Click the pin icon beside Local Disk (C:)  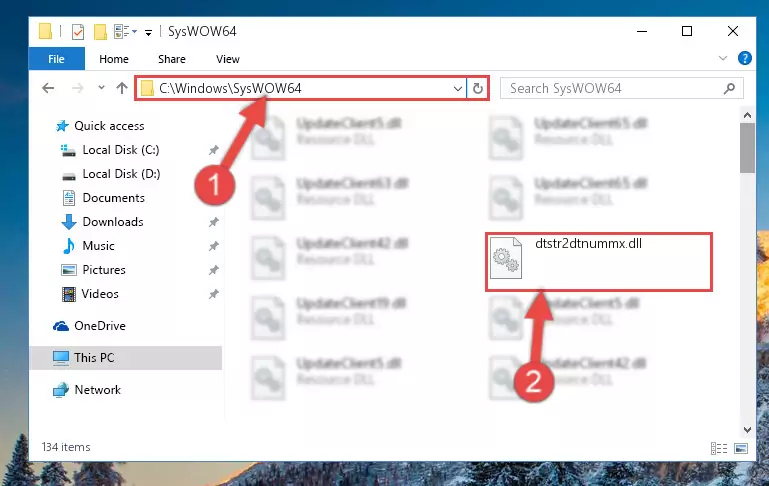(213, 150)
